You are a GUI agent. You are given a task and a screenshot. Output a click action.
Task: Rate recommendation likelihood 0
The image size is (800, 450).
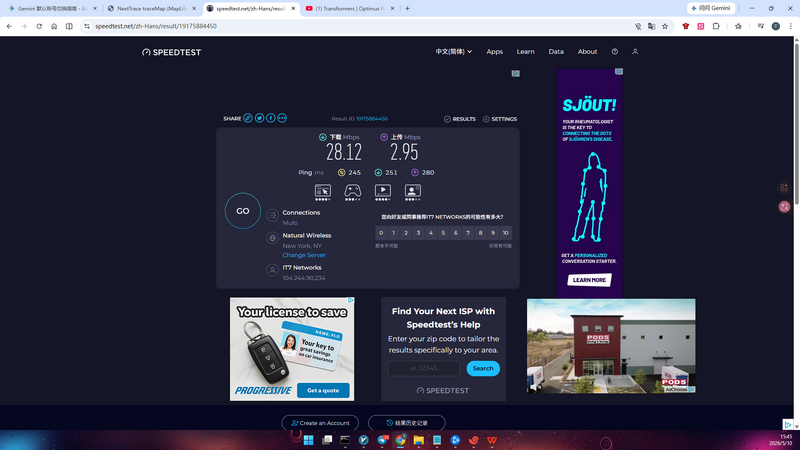(x=381, y=233)
